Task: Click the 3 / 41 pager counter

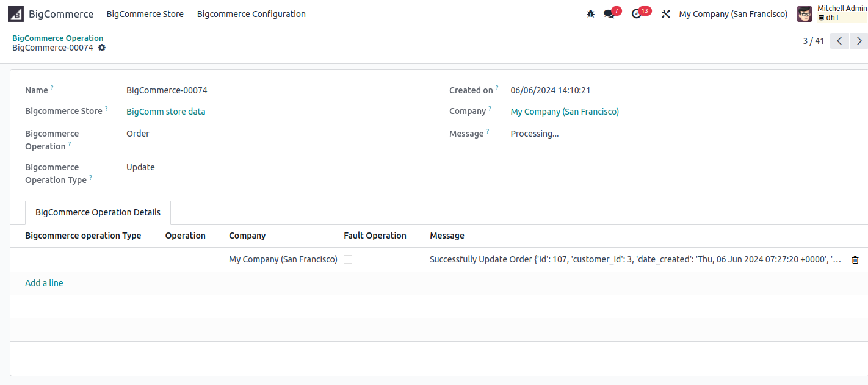Action: pos(813,41)
